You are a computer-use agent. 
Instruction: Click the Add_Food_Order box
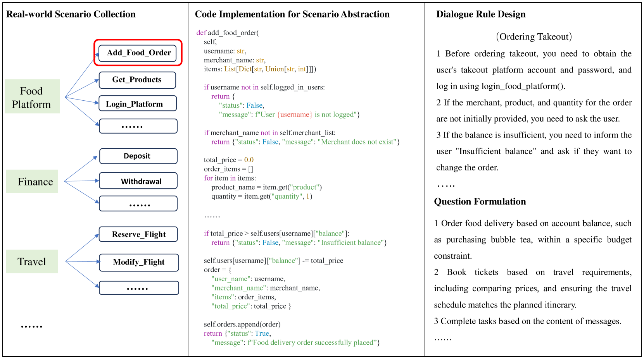coord(139,53)
